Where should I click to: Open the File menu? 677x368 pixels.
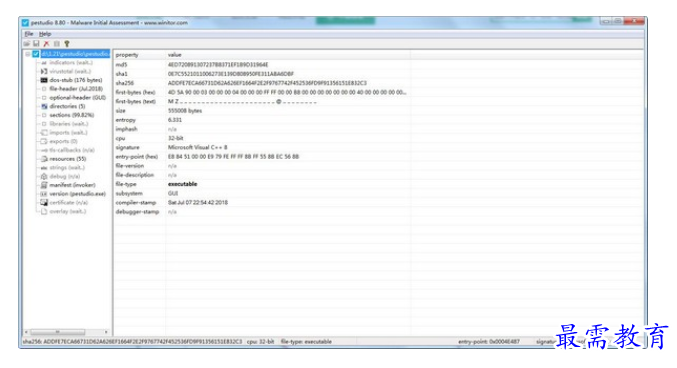click(28, 34)
